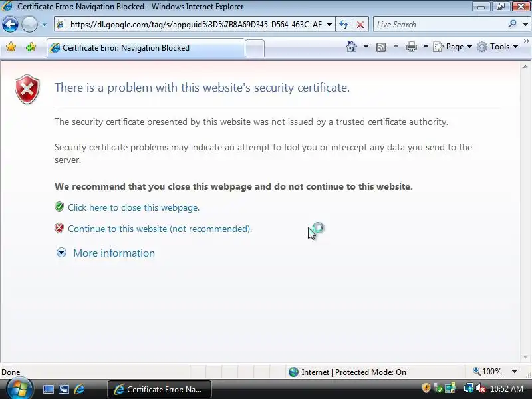This screenshot has width=532, height=399.
Task: Select Certificate Error taskbar button
Action: [x=160, y=390]
